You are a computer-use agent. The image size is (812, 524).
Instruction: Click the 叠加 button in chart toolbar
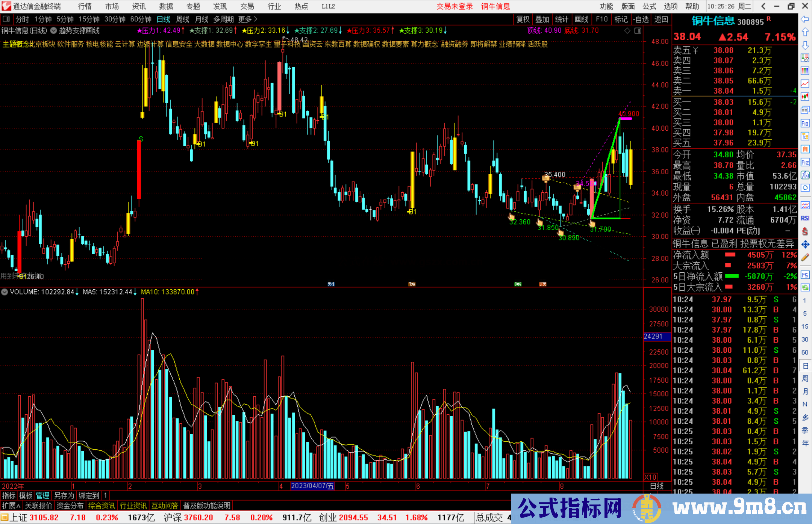pyautogui.click(x=542, y=19)
